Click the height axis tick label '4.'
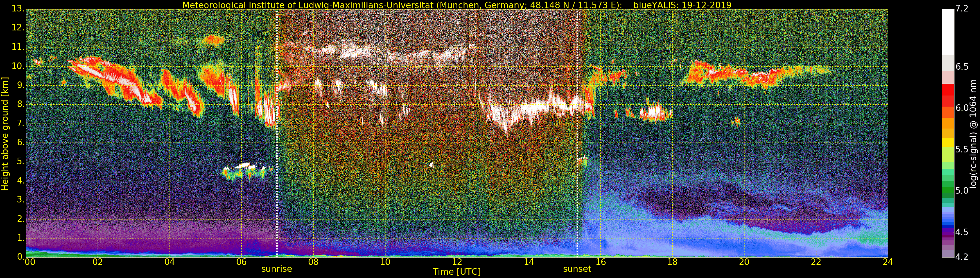The image size is (980, 278). click(21, 181)
